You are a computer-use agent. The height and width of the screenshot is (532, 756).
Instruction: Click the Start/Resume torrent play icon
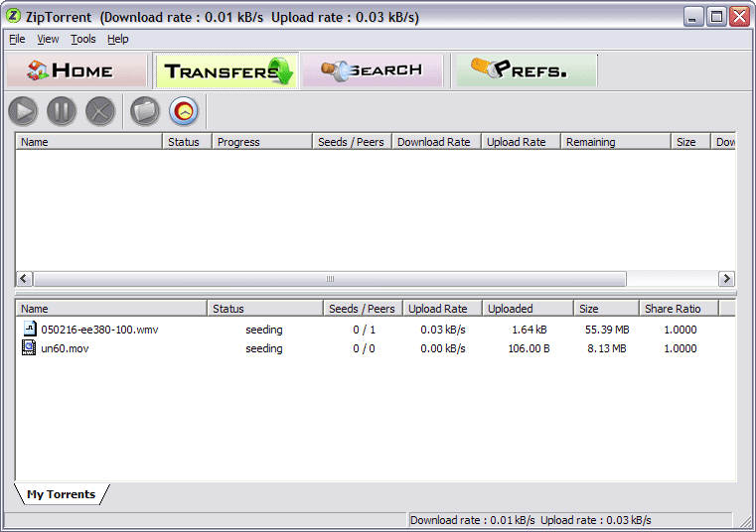[23, 111]
